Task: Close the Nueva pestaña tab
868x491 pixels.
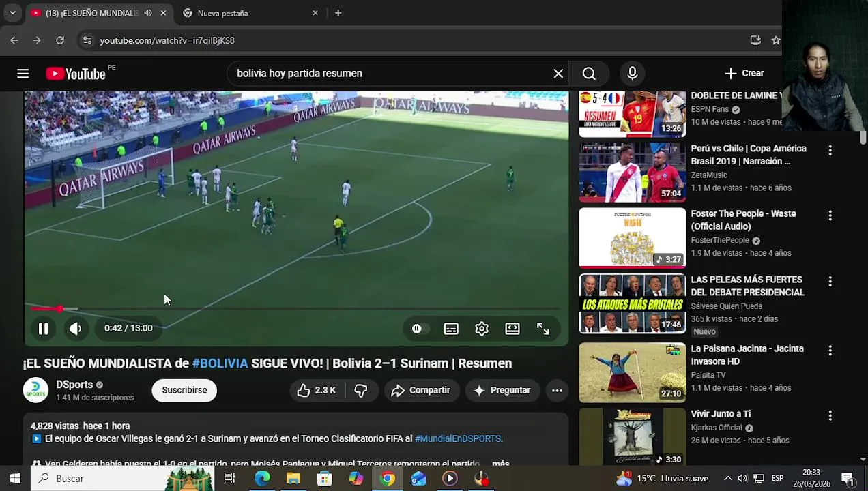Action: (315, 13)
